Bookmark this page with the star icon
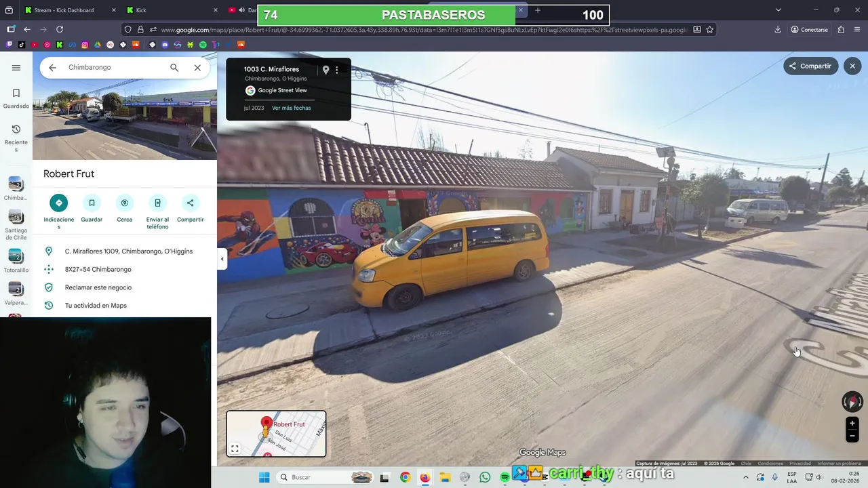Screen dimensions: 868x488 coord(710,30)
